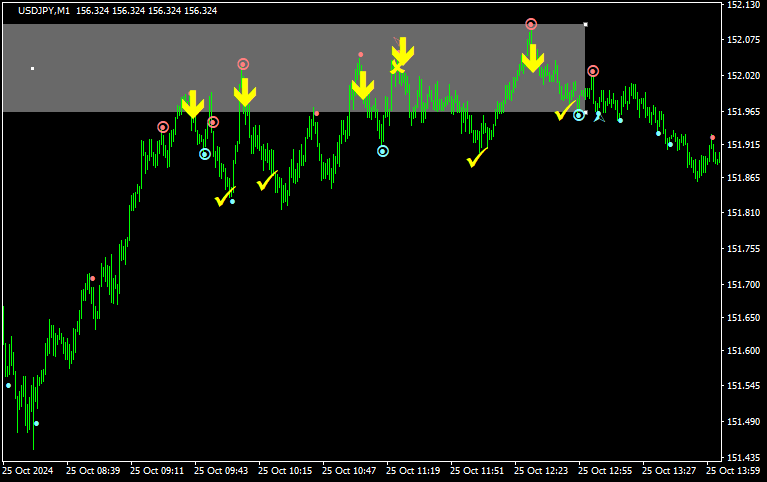767x482 pixels.
Task: Click the yellow X mark under the arrow
Action: 397,67
